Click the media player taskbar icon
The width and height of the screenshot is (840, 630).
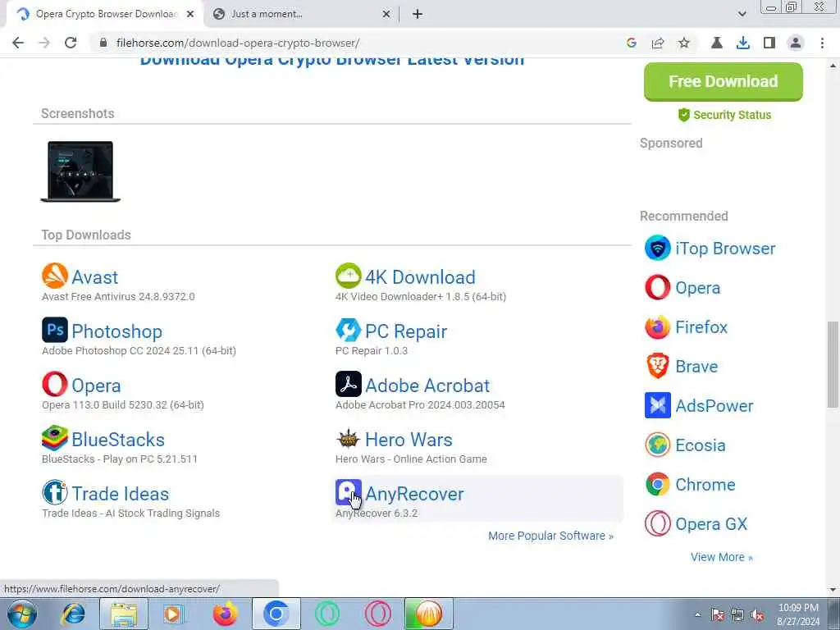(174, 614)
